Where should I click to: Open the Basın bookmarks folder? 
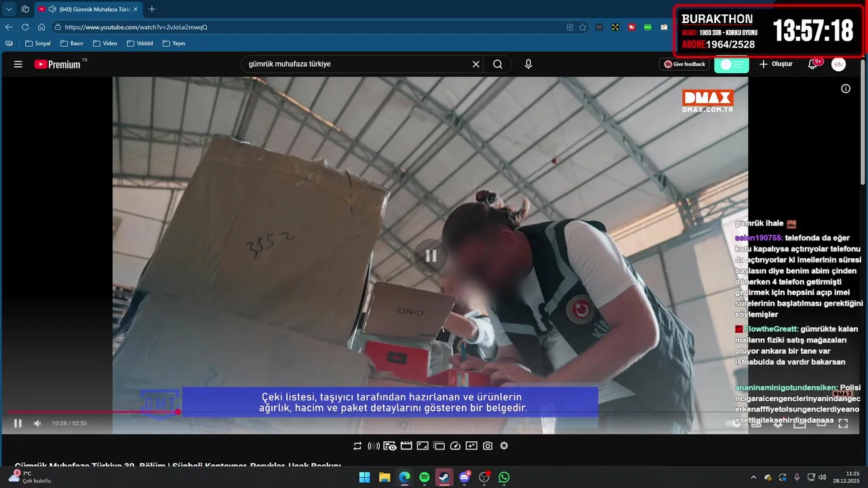click(72, 43)
